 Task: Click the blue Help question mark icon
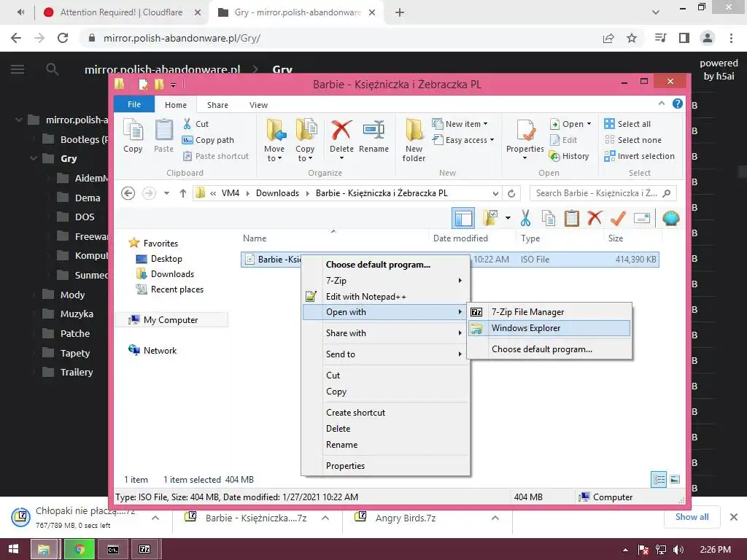click(x=678, y=104)
